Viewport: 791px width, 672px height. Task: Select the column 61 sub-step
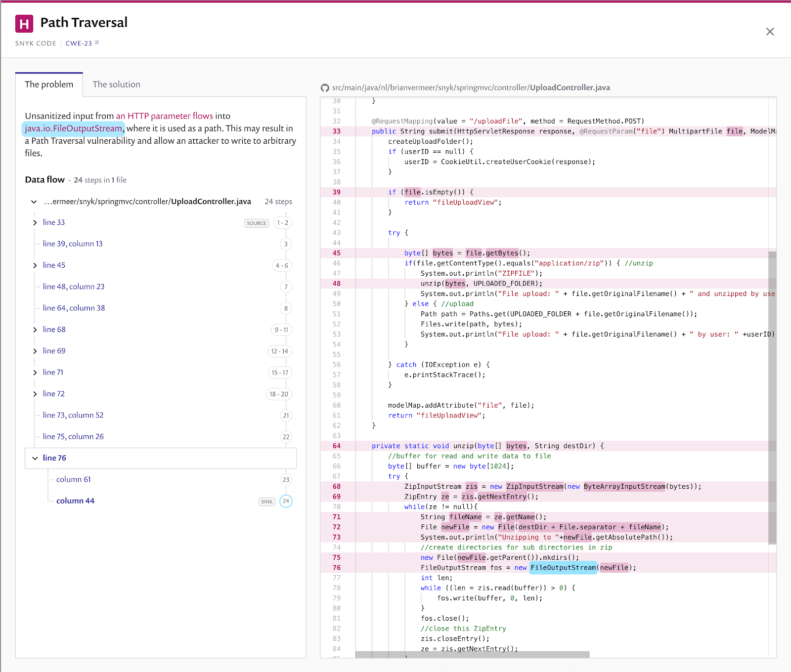coord(74,479)
